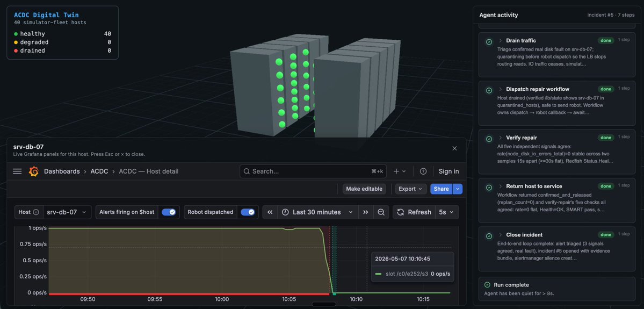Open the Host srv-db-07 dropdown
This screenshot has width=644, height=309.
[67, 212]
